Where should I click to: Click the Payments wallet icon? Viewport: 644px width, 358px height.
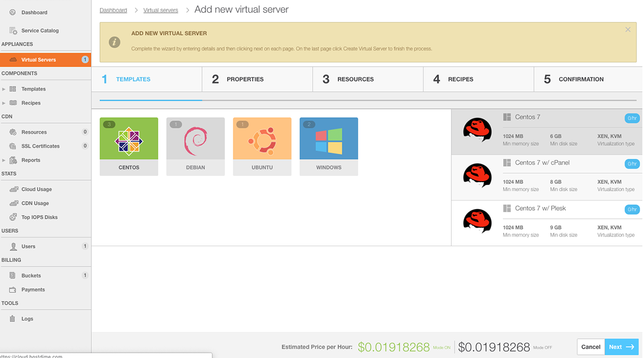coord(13,289)
